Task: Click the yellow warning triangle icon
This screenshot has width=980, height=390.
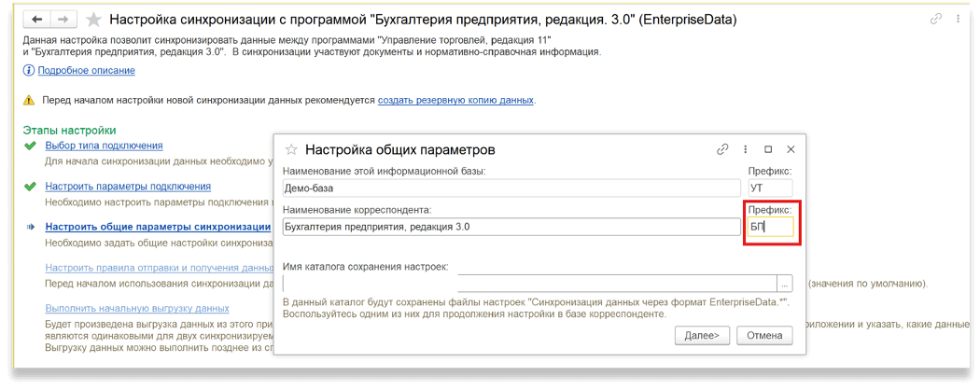Action: tap(29, 100)
